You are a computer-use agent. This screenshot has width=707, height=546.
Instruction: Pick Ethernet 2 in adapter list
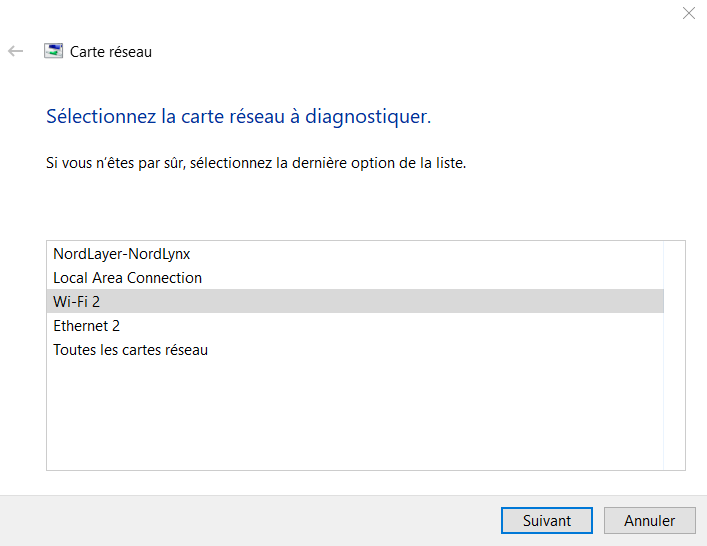[x=86, y=326]
